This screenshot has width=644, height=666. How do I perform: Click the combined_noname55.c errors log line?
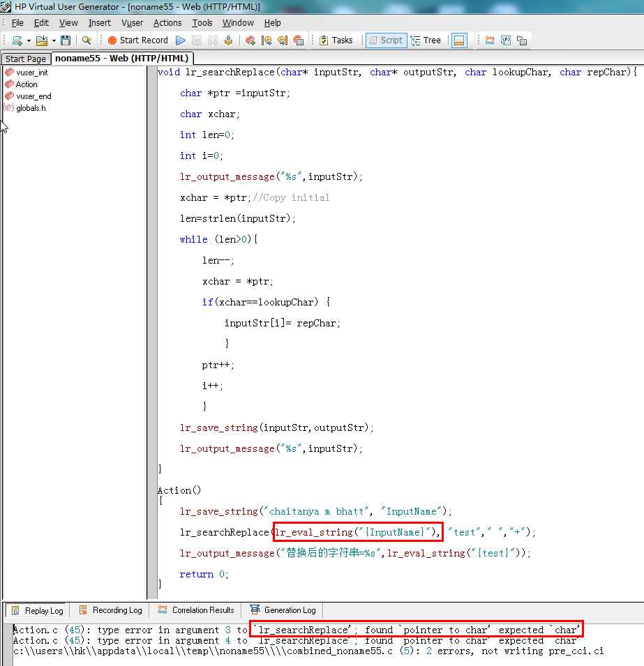pyautogui.click(x=308, y=651)
